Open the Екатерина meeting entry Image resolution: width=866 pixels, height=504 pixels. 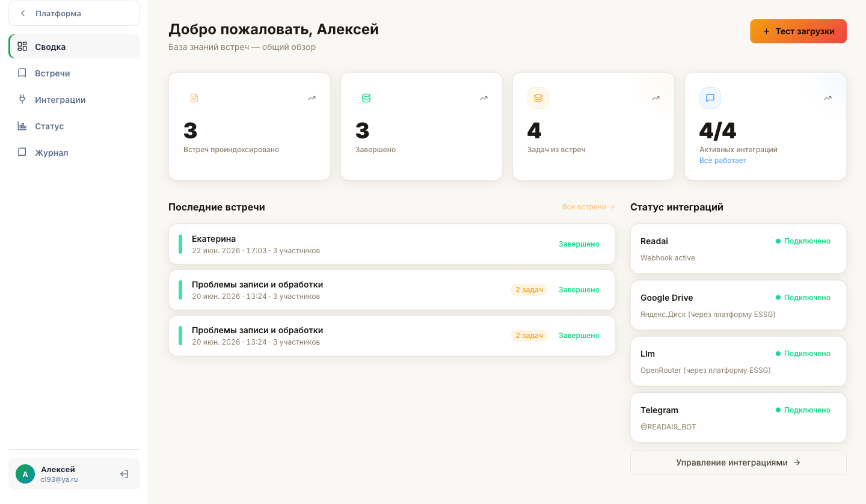tap(392, 244)
